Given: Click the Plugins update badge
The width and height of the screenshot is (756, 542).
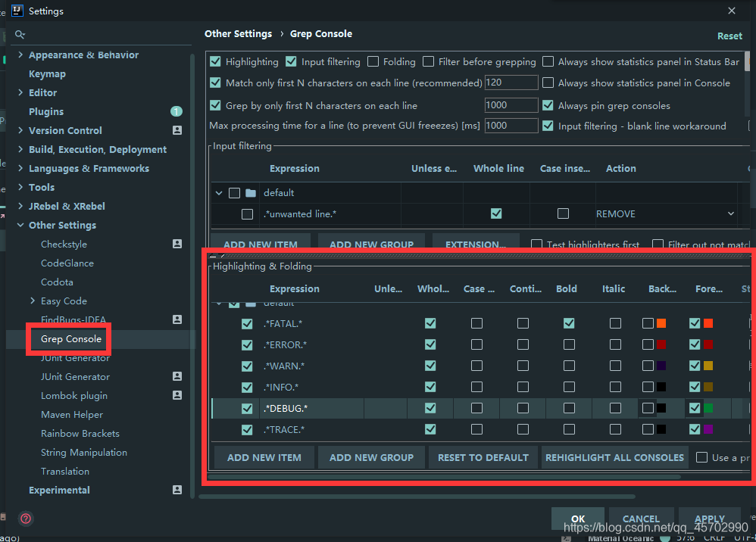Looking at the screenshot, I should (x=177, y=111).
